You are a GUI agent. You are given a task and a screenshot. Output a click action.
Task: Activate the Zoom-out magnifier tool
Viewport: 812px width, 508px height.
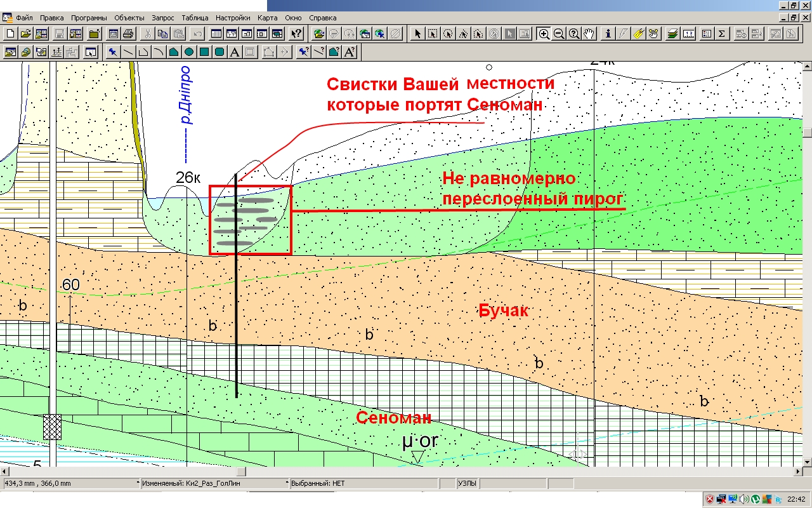coord(559,34)
